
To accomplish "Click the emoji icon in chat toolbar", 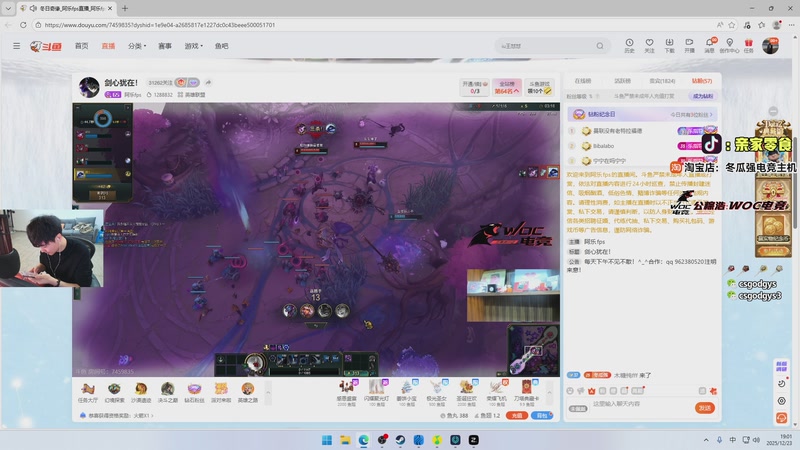I will pos(570,391).
